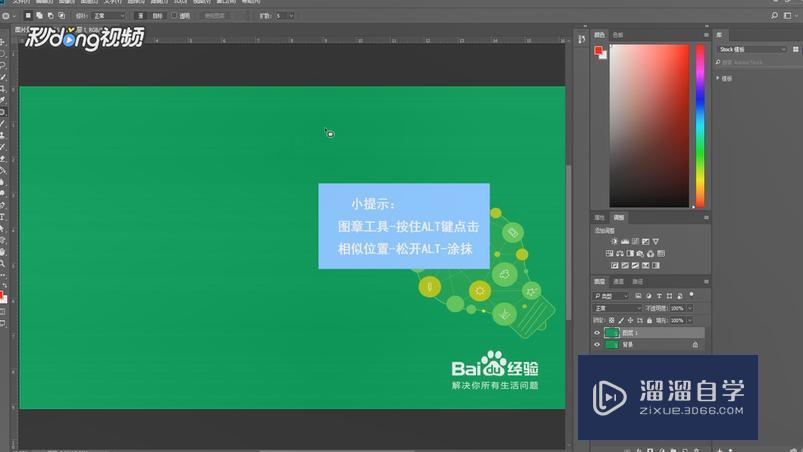Open the History panel icon beside canvas
Screen dimensions: 803x452
tap(582, 39)
